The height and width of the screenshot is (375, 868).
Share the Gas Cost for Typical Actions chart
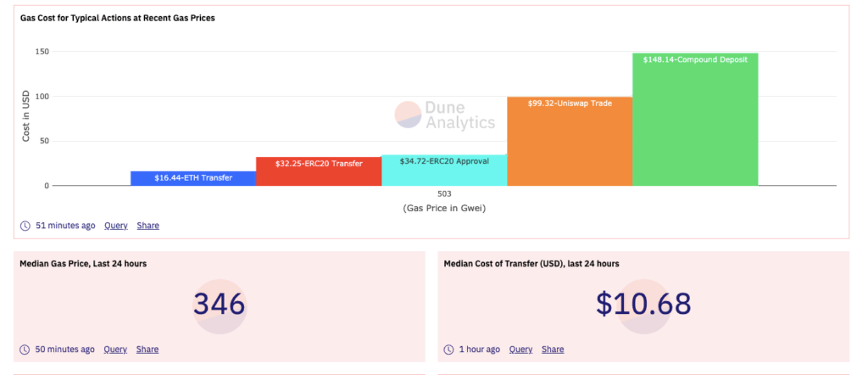[x=147, y=226]
